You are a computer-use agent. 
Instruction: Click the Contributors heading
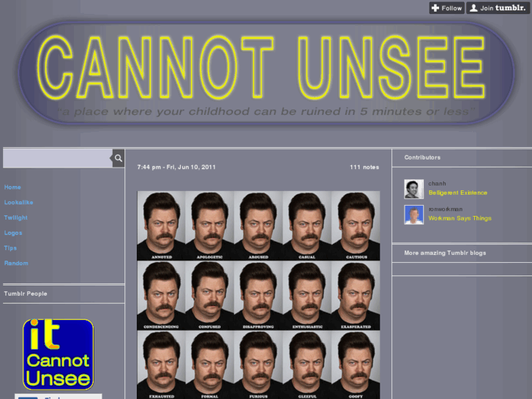(422, 157)
